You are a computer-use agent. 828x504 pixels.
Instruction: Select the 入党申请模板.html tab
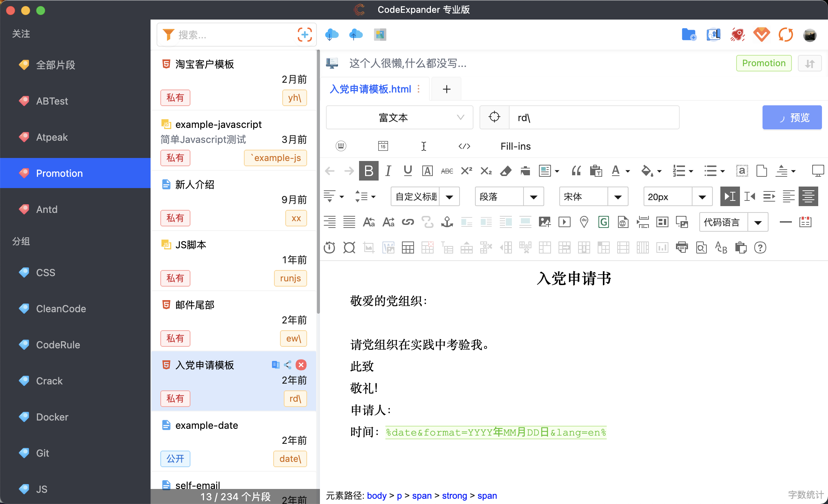coord(370,89)
